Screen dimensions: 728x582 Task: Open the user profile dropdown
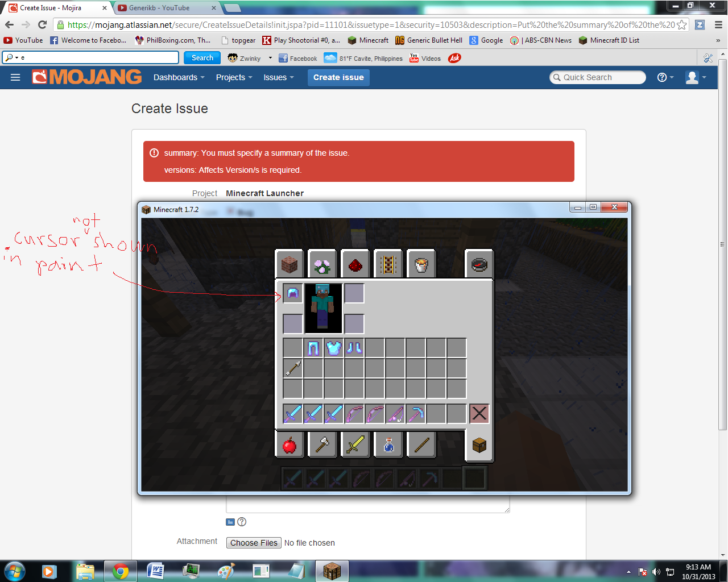click(x=696, y=77)
